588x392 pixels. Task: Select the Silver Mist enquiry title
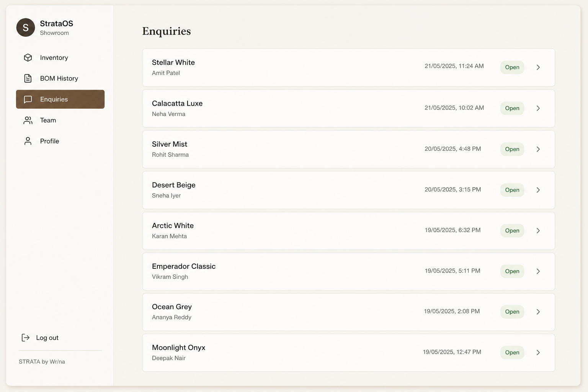tap(170, 144)
